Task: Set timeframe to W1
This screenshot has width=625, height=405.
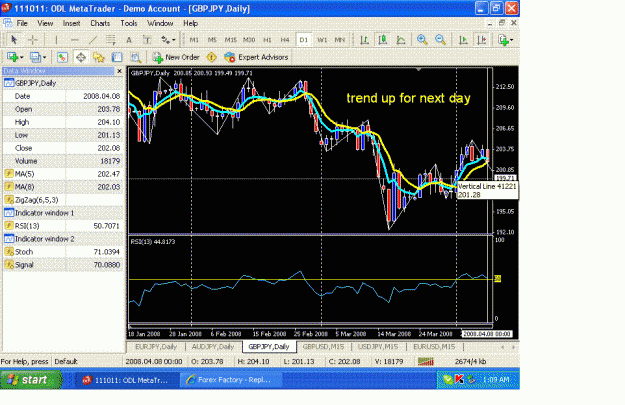Action: (322, 40)
